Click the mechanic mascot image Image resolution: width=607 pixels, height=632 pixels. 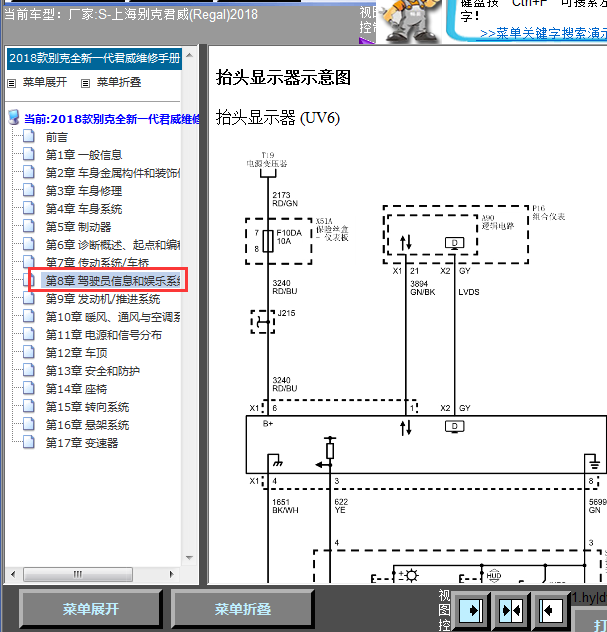pyautogui.click(x=410, y=20)
